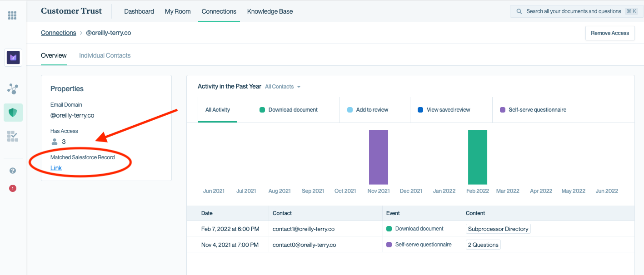Open the 2 Questions content tag

click(x=483, y=245)
